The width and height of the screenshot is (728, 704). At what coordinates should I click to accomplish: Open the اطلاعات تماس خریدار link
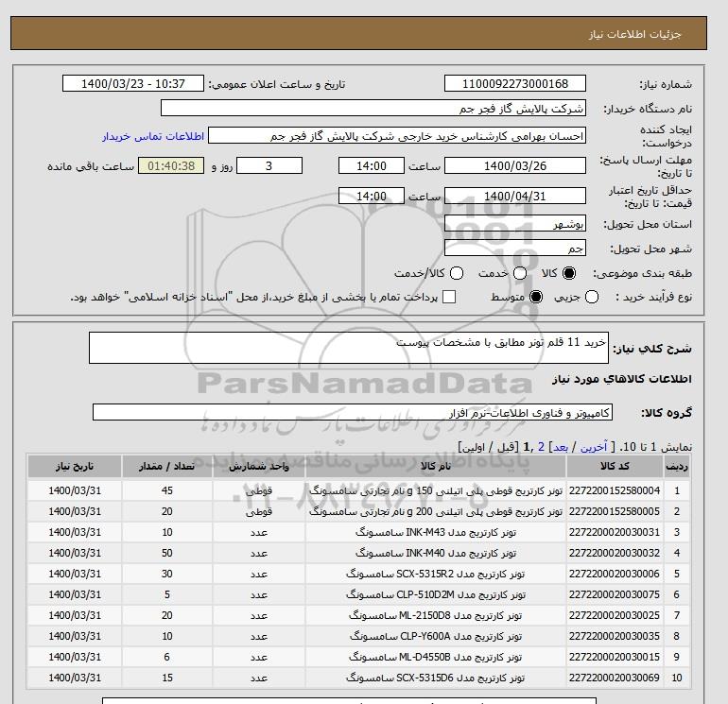[153, 136]
